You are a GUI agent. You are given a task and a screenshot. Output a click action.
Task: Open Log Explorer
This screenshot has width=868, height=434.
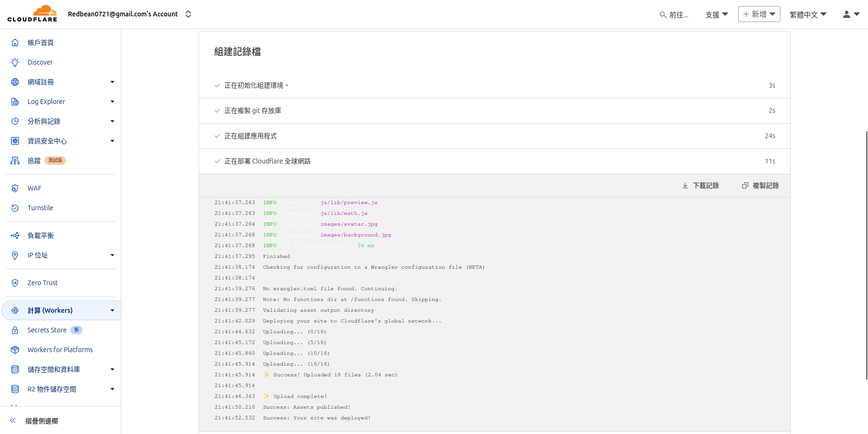click(x=46, y=101)
